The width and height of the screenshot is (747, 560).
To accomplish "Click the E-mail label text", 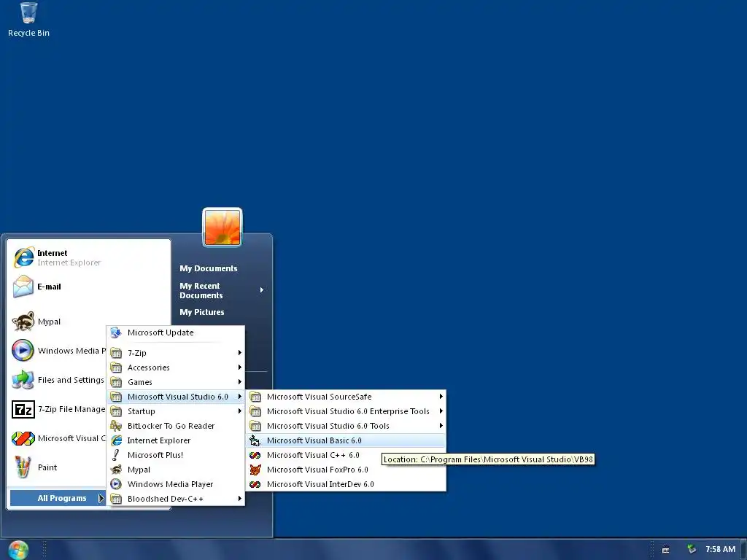I will click(49, 287).
